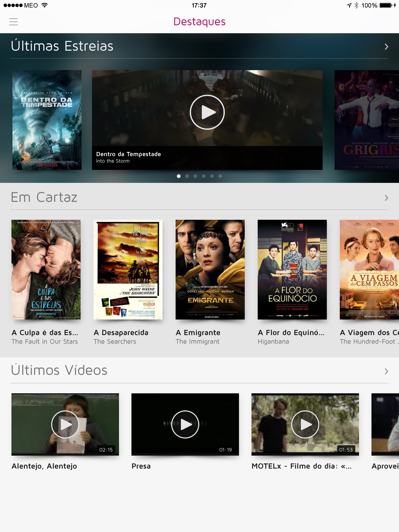
Task: Expand the Em Cartaz section chevron
Action: click(386, 198)
